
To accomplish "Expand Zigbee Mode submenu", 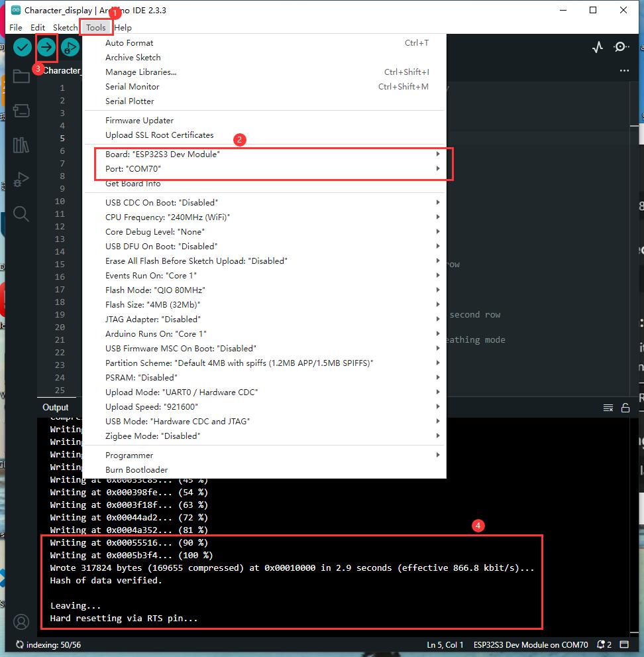I will [264, 436].
